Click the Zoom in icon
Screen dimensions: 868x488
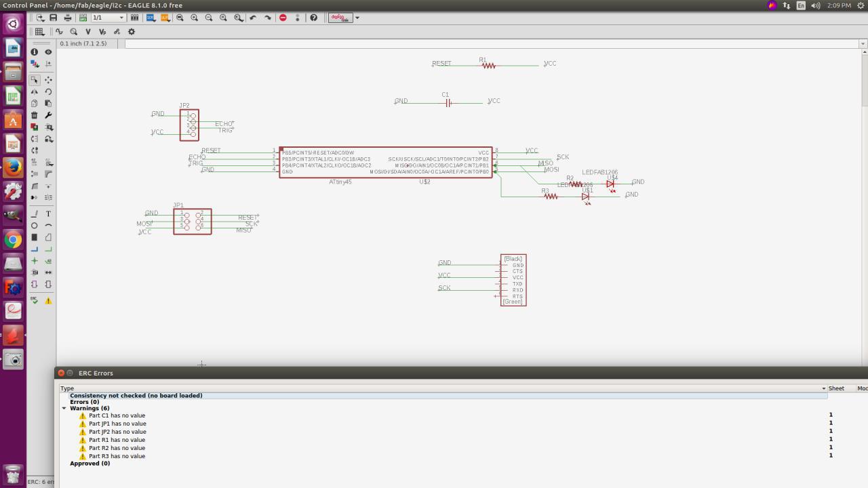point(195,18)
